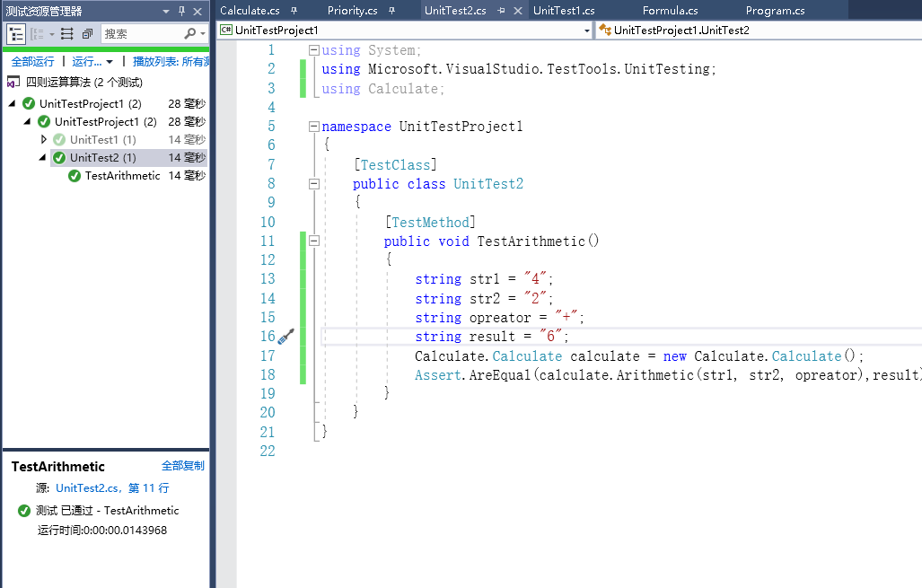The width and height of the screenshot is (922, 588).
Task: Click the 全部复制 copy all link
Action: click(183, 466)
